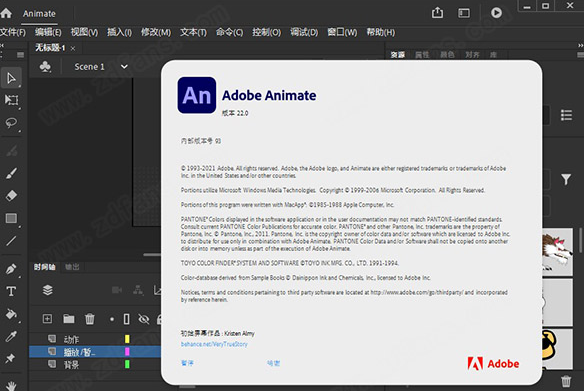
Task: Select the Free Transform tool
Action: click(11, 100)
